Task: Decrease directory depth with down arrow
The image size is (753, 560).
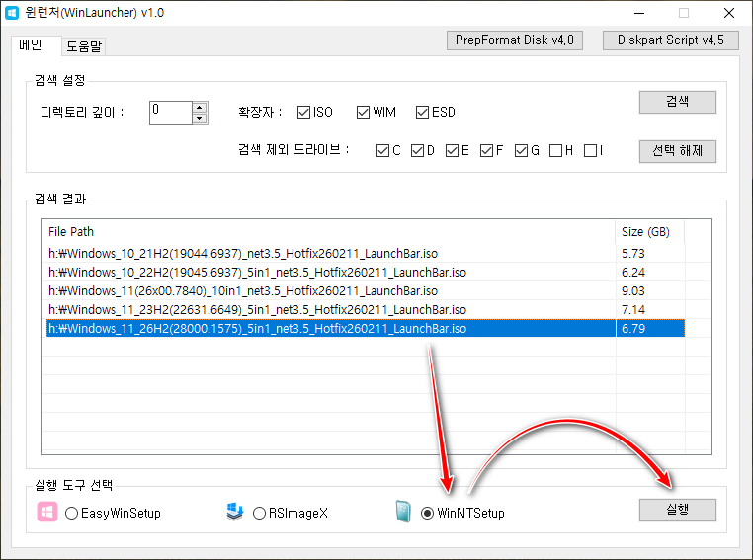Action: 200,119
